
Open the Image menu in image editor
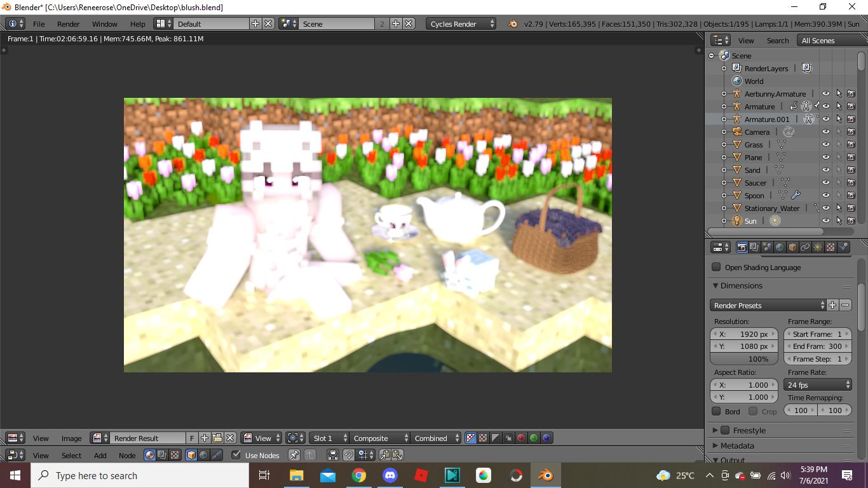pyautogui.click(x=71, y=438)
